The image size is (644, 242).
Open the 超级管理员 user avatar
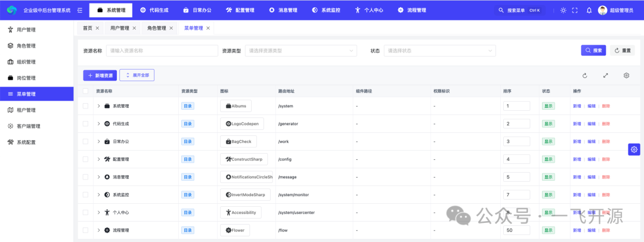[602, 10]
